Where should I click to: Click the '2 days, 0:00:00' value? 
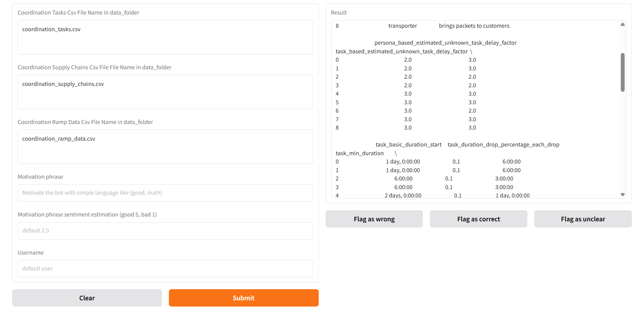pyautogui.click(x=403, y=195)
